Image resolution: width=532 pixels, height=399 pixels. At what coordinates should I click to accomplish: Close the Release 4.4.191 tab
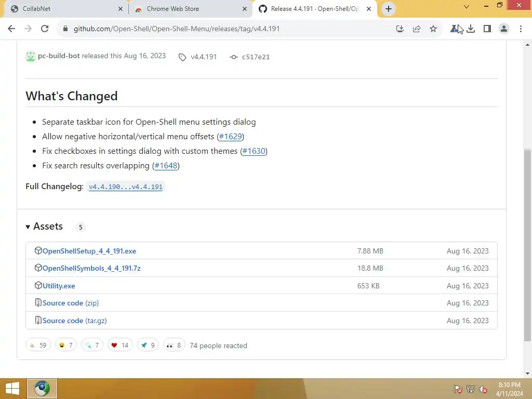coord(369,9)
